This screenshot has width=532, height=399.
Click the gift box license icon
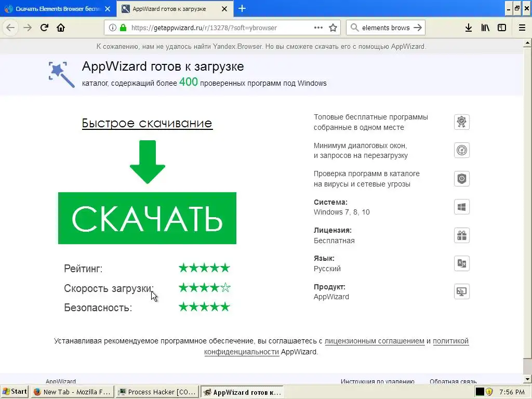461,235
